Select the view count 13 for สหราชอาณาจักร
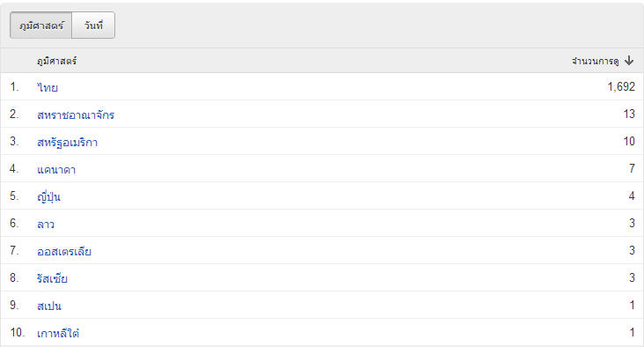This screenshot has height=347, width=644. 629,114
